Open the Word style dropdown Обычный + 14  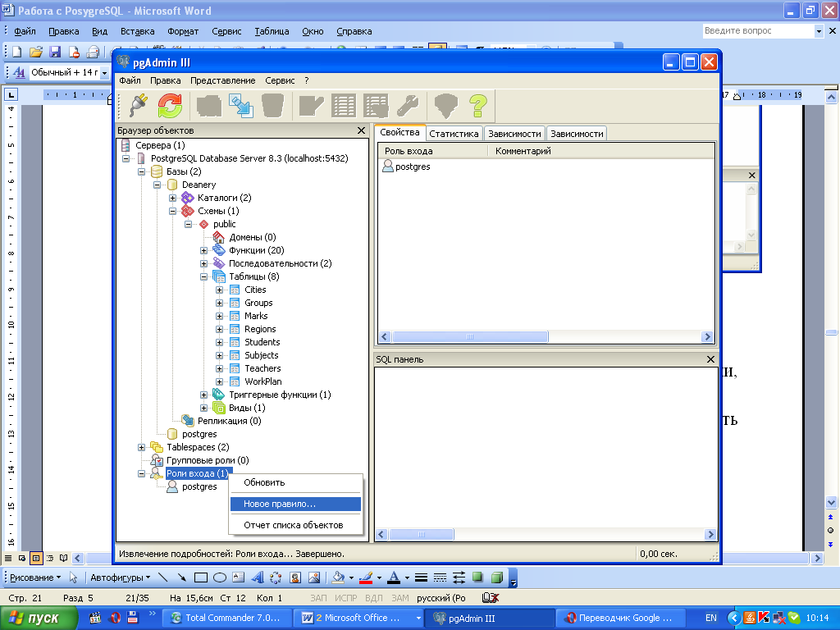[104, 72]
